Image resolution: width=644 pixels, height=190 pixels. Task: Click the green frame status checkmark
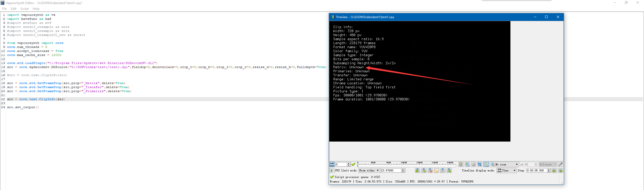pos(353,164)
